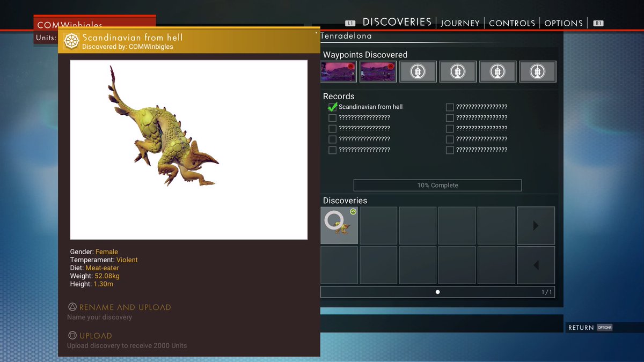Click the Discovered by: COMWinbigles text

128,47
